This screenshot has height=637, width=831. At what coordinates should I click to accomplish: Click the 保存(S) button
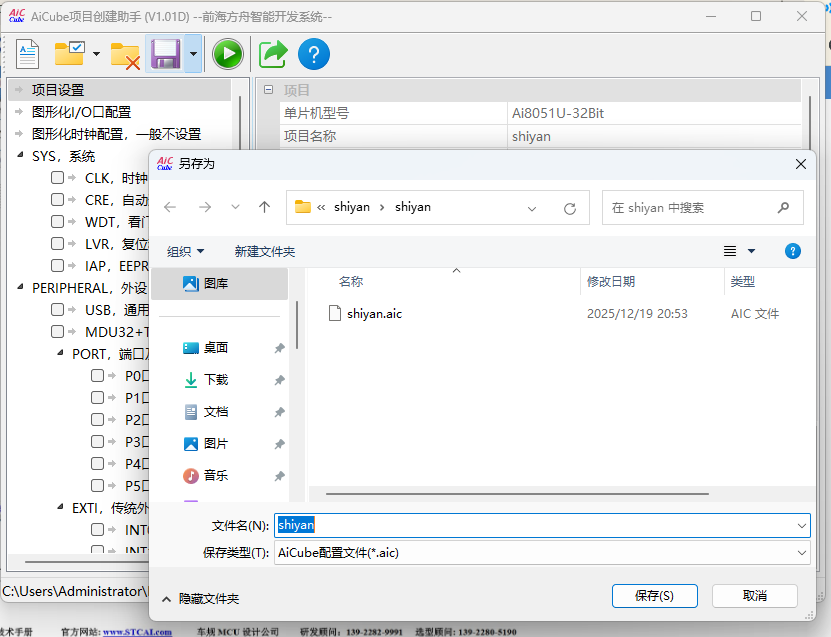click(654, 595)
